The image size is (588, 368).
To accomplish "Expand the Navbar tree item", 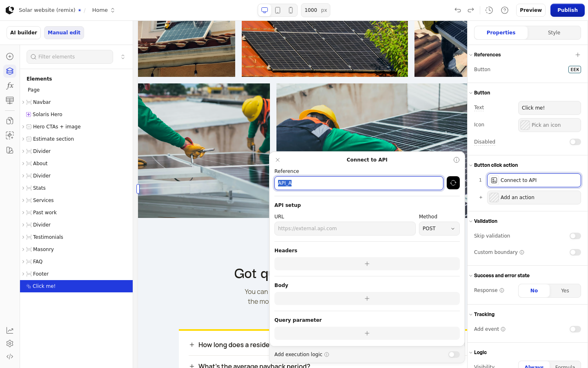I will pyautogui.click(x=23, y=102).
